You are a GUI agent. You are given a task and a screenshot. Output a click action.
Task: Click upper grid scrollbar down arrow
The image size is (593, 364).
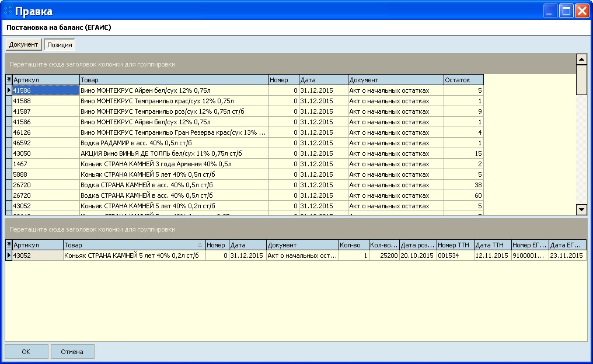(x=581, y=209)
